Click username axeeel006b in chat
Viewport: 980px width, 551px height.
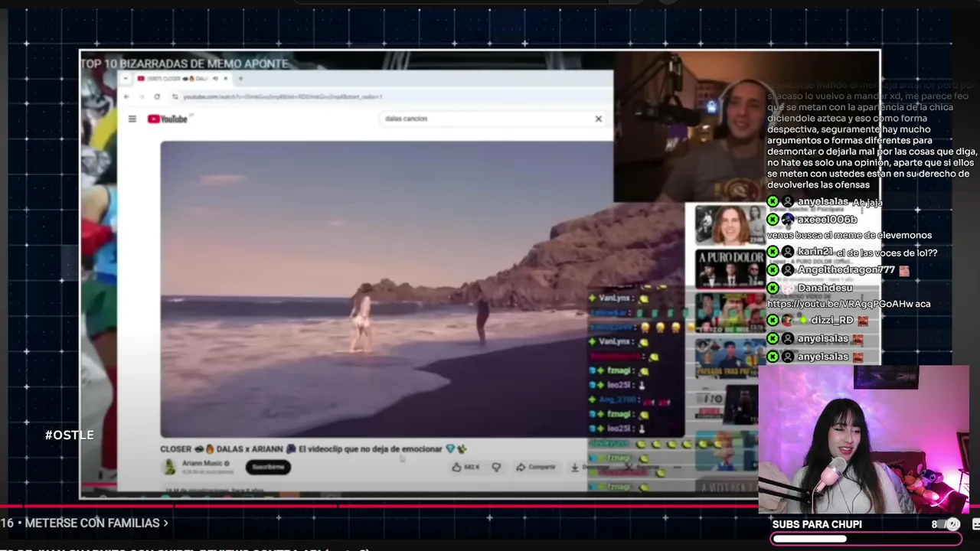(x=827, y=220)
